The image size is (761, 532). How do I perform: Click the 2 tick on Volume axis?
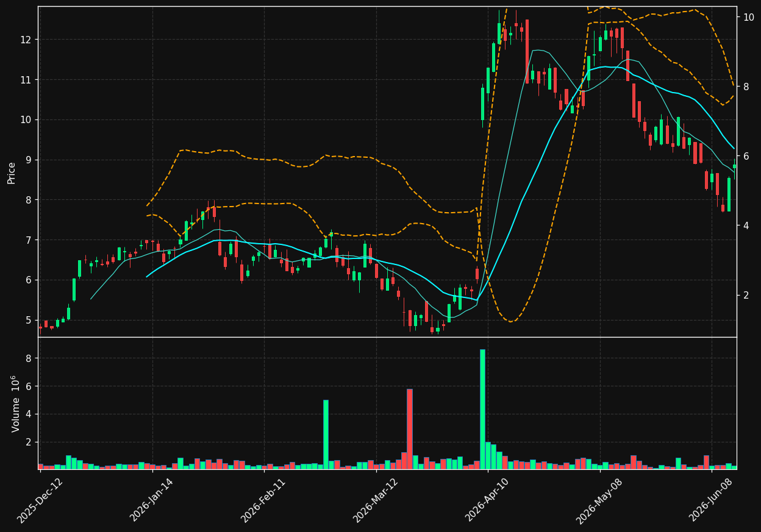[x=28, y=442]
